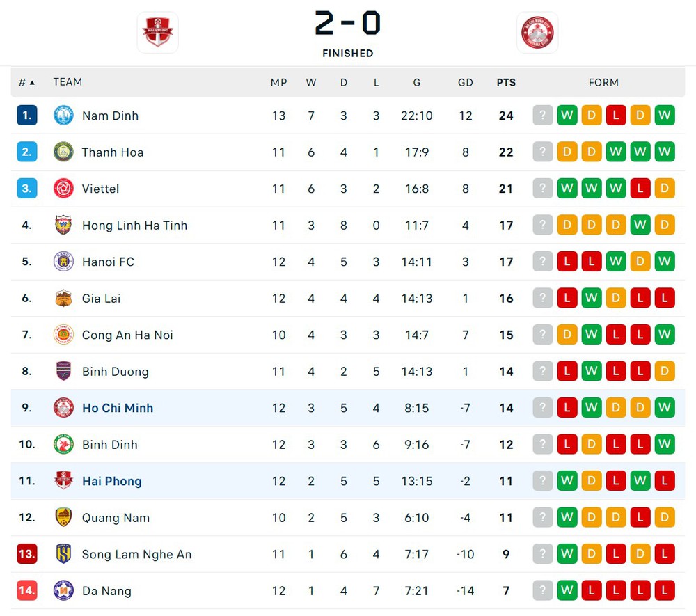Click the Nam Dinh team logo
The image size is (696, 616).
point(63,116)
